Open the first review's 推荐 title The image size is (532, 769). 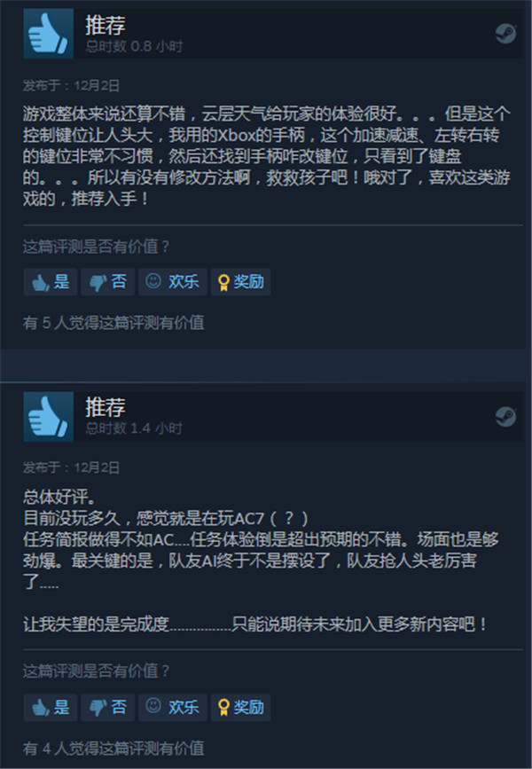(106, 25)
